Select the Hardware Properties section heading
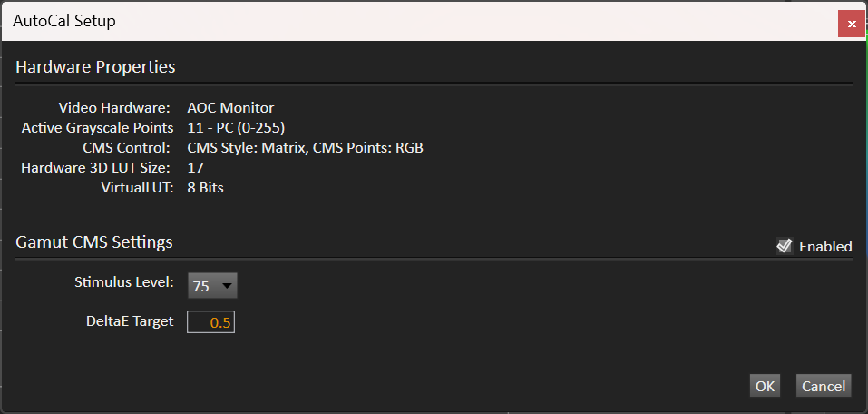 pos(95,67)
